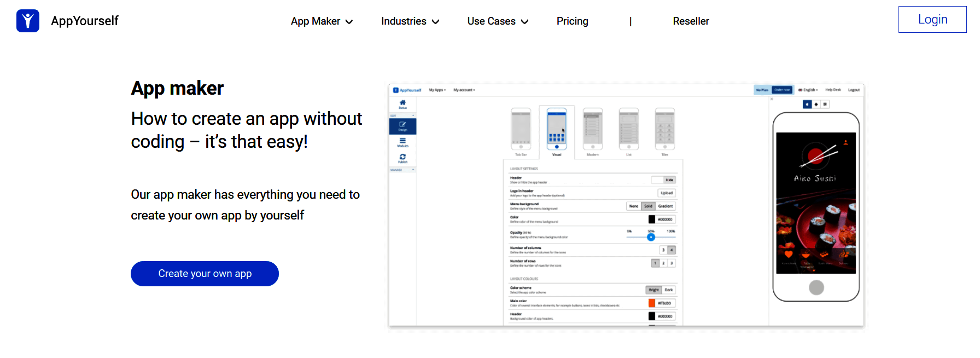Viewport: 980px width, 358px height.
Task: Select the Design pencil icon in sidebar
Action: click(x=402, y=126)
